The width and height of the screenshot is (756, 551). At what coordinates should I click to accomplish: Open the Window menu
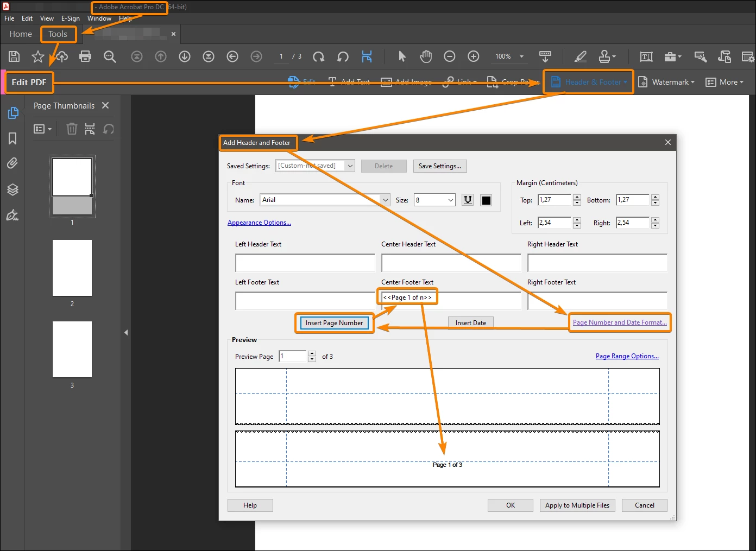tap(99, 18)
